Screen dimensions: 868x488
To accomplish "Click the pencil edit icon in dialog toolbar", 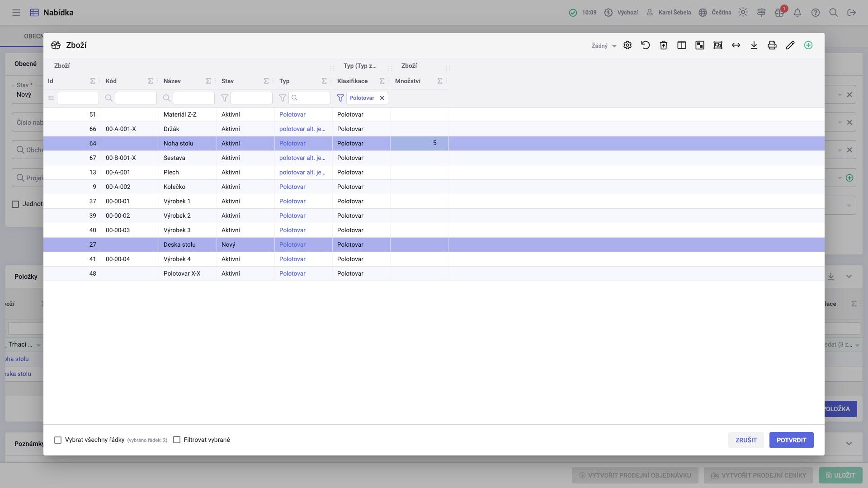I will pyautogui.click(x=790, y=45).
